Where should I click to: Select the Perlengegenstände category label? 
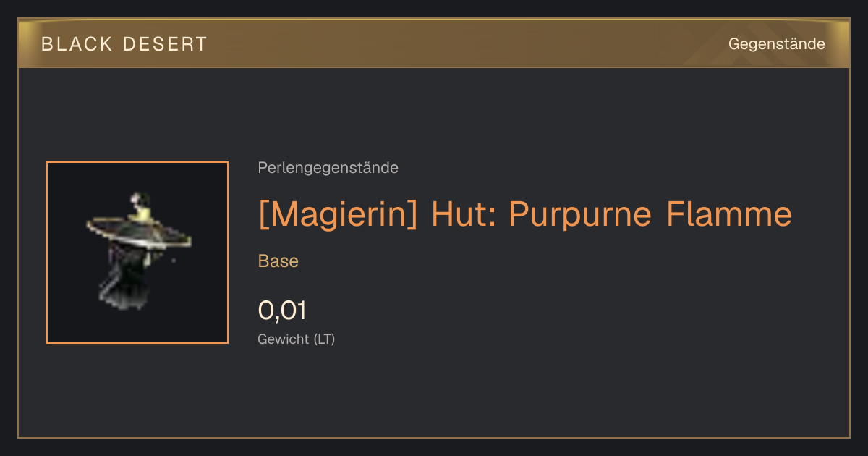coord(328,168)
